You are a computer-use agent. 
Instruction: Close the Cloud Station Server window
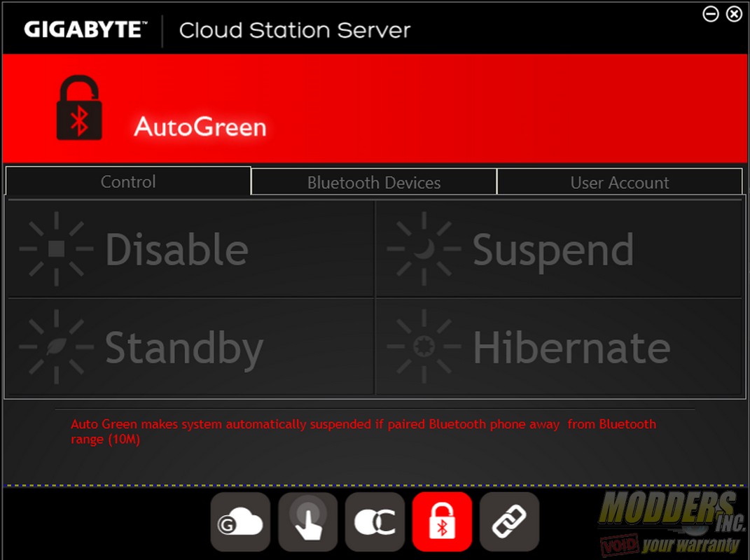734,14
